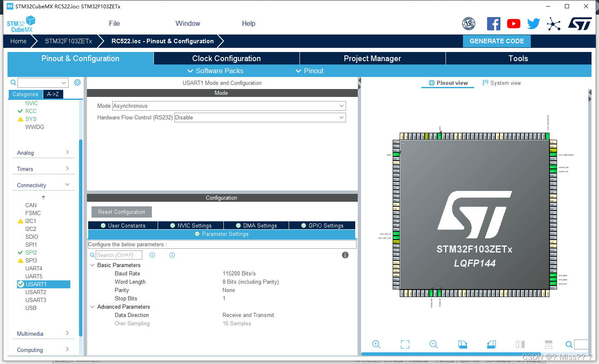The width and height of the screenshot is (599, 364).
Task: Go to previous parameter search result
Action: (x=152, y=255)
